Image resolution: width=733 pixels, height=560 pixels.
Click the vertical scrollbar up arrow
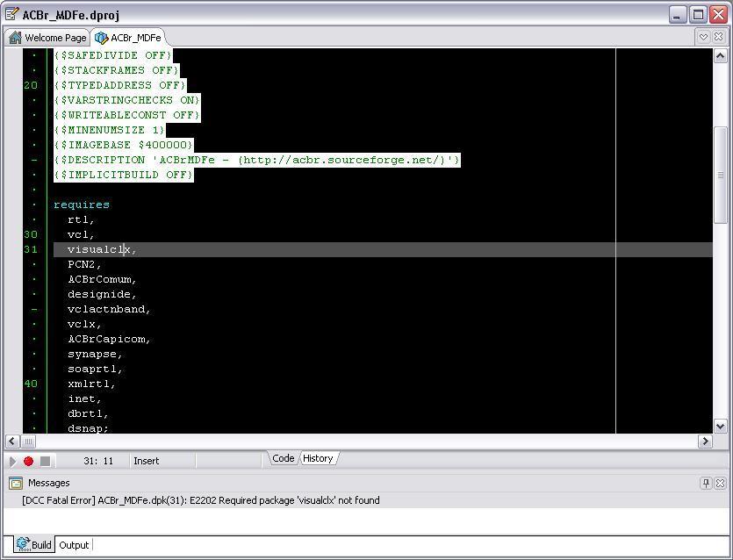point(721,56)
